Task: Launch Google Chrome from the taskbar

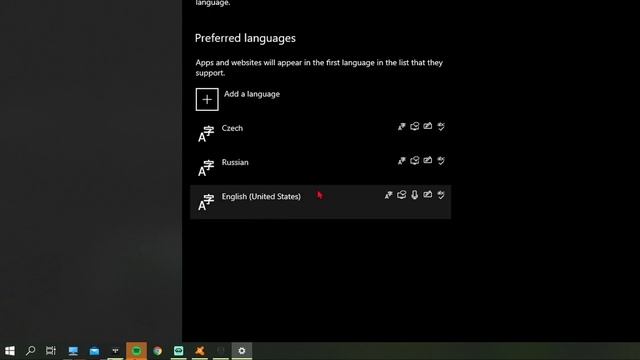Action: click(158, 351)
